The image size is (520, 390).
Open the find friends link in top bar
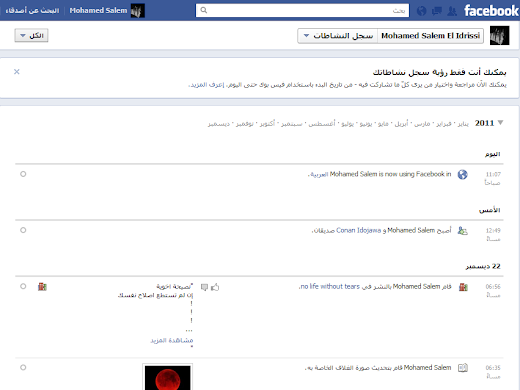coord(32,11)
